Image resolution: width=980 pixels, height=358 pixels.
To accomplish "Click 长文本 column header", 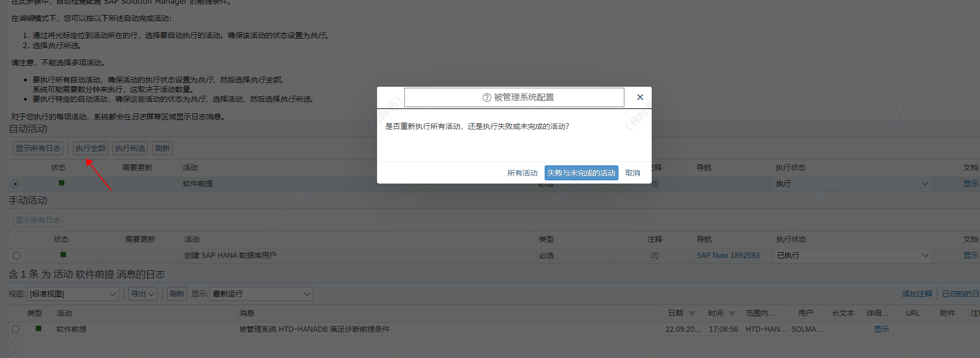I will (x=843, y=313).
